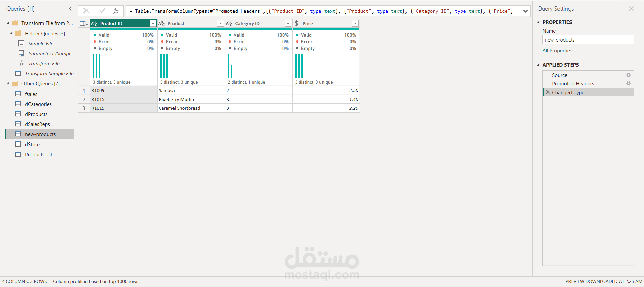The image size is (644, 287).
Task: Collapse the Transform File from 2... group
Action: (8, 23)
